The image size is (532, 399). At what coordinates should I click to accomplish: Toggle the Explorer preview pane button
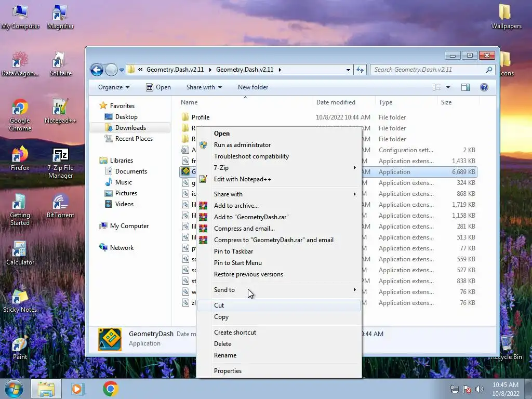(465, 87)
